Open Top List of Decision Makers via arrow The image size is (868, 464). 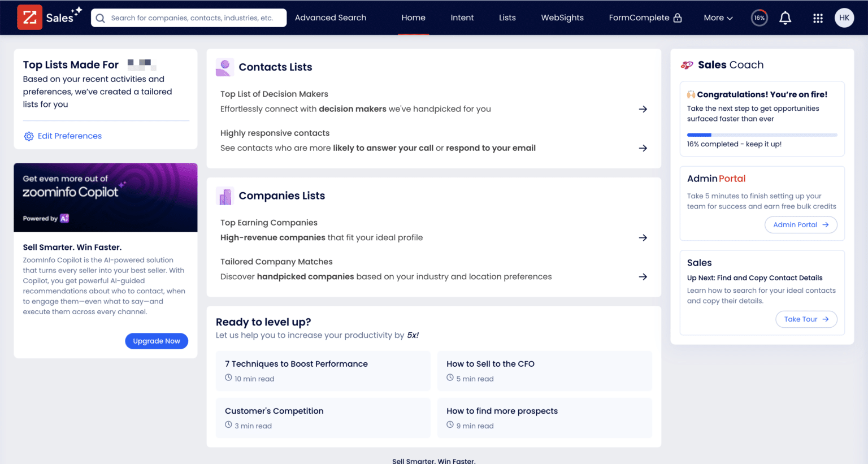643,109
